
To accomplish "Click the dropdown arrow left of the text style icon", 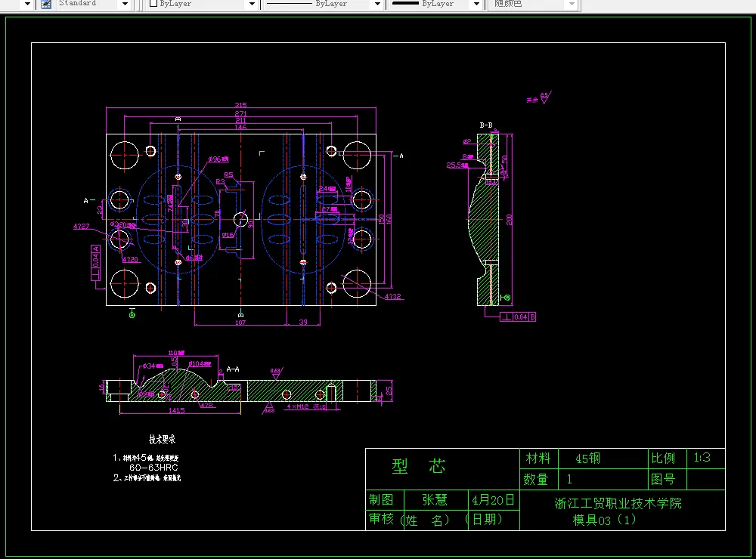I will point(27,4).
